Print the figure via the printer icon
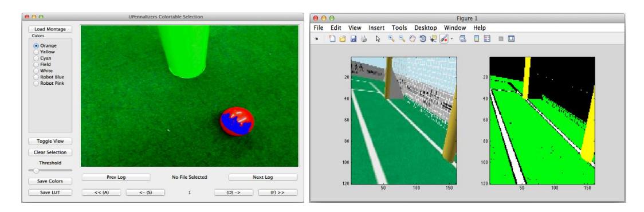 [x=363, y=39]
